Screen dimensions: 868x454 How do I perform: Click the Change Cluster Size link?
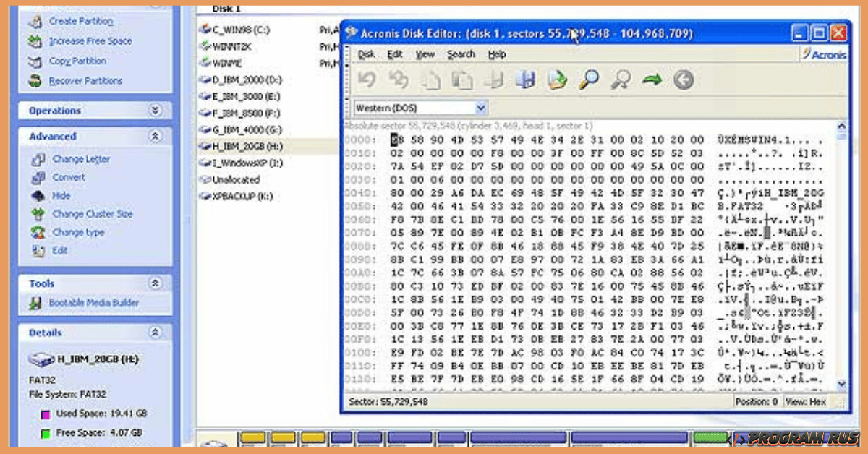coord(92,214)
